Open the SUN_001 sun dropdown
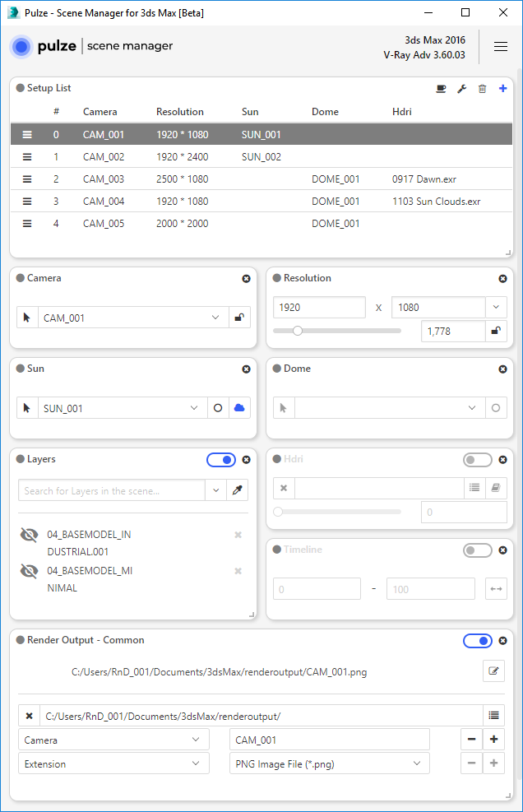 click(194, 408)
